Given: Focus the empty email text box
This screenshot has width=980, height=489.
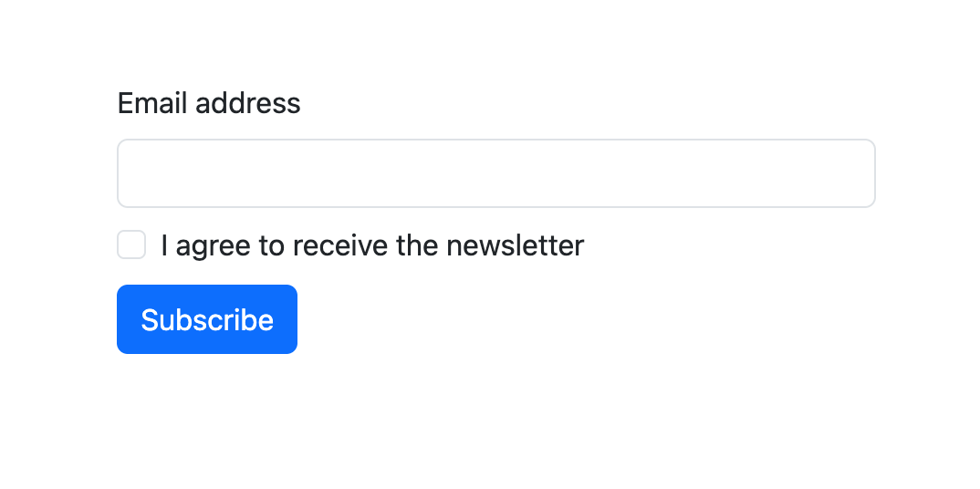Looking at the screenshot, I should (495, 173).
